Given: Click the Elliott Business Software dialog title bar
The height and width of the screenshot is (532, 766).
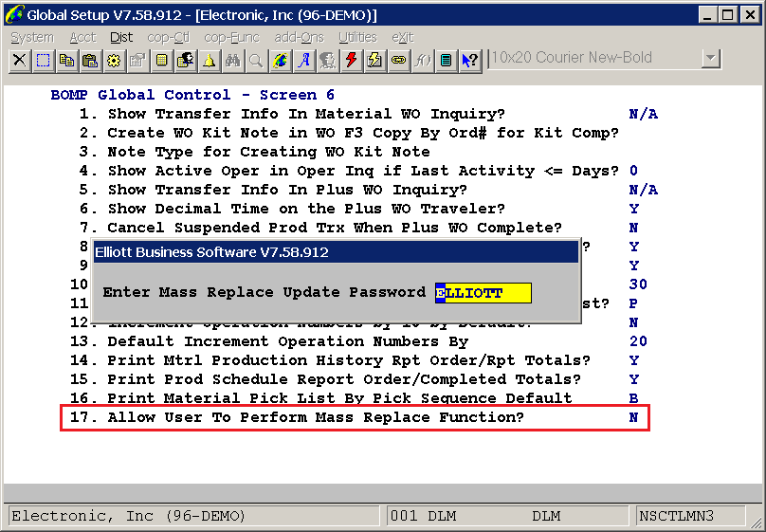Looking at the screenshot, I should tap(337, 252).
